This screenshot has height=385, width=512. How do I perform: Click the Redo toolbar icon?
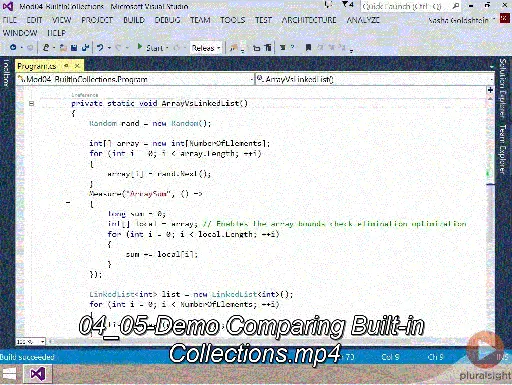point(118,48)
